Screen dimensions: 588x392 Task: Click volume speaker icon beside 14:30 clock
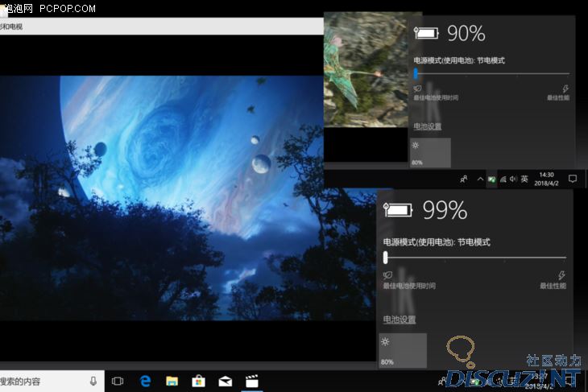(513, 179)
